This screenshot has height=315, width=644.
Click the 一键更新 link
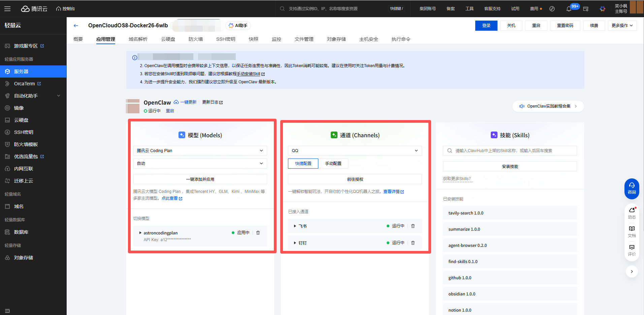point(185,102)
